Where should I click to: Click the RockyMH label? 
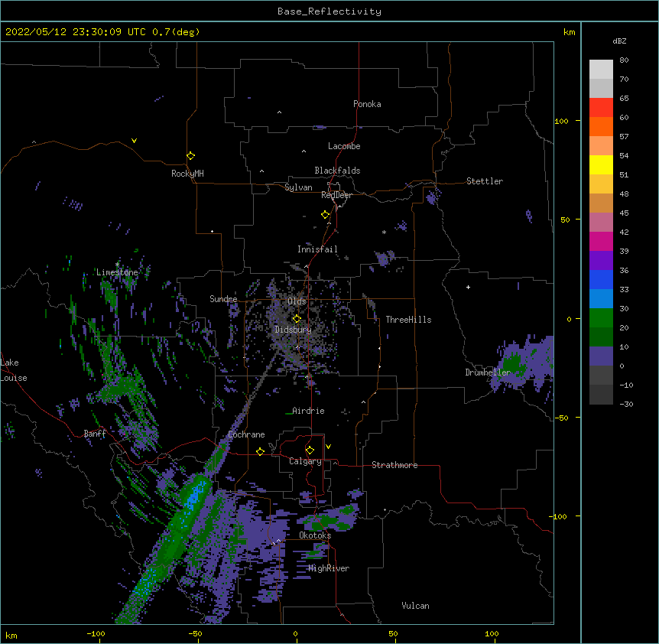(x=187, y=174)
